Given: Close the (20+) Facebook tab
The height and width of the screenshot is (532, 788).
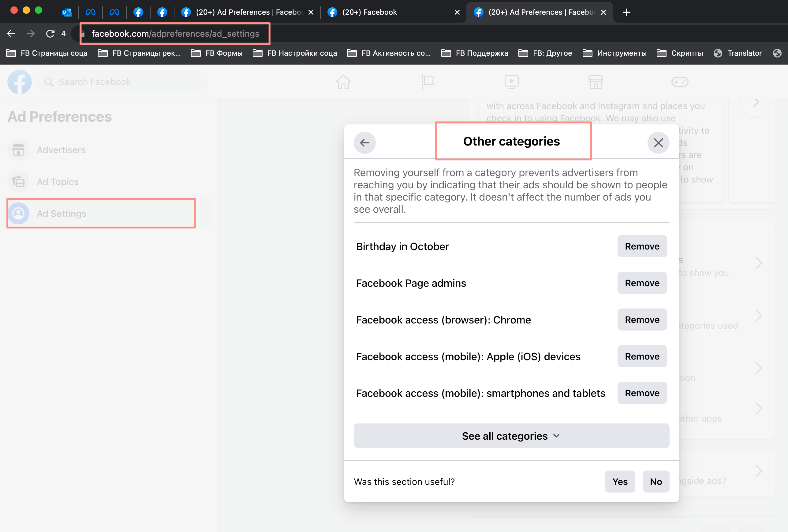Looking at the screenshot, I should pos(457,12).
